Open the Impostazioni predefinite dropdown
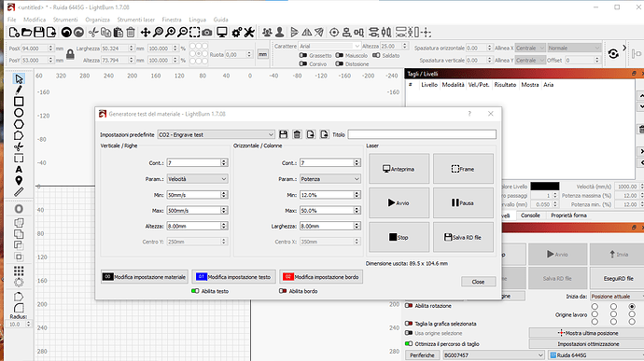This screenshot has height=361, width=644. (216, 134)
